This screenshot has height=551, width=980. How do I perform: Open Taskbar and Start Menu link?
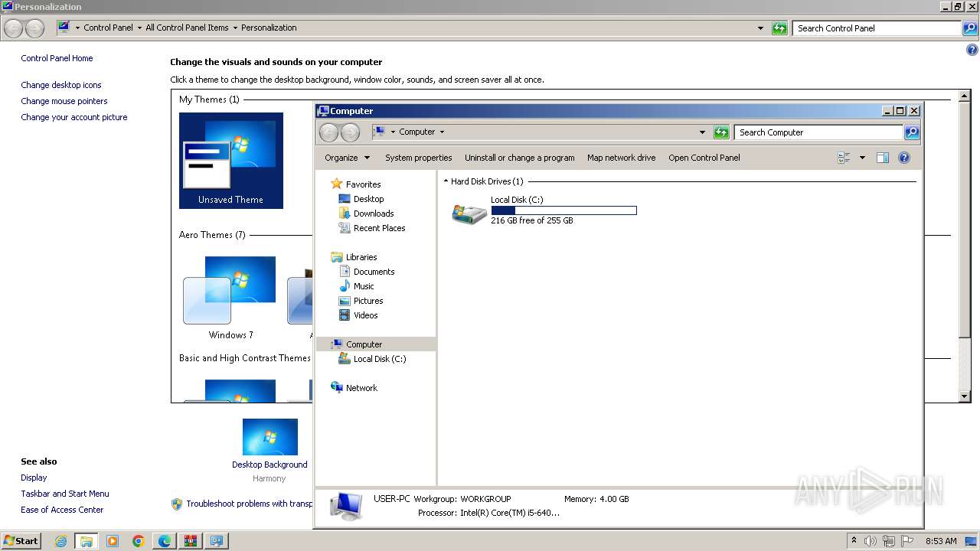tap(65, 494)
